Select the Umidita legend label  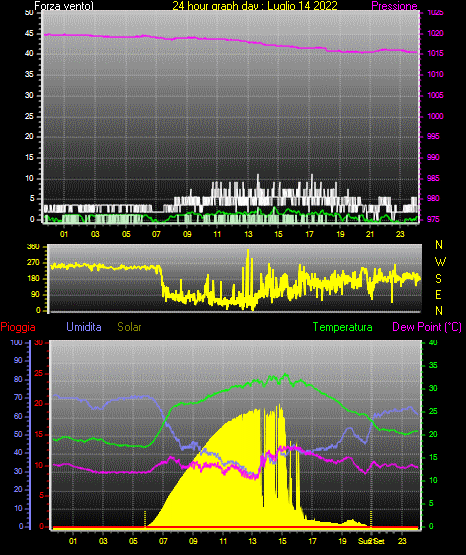(x=84, y=327)
